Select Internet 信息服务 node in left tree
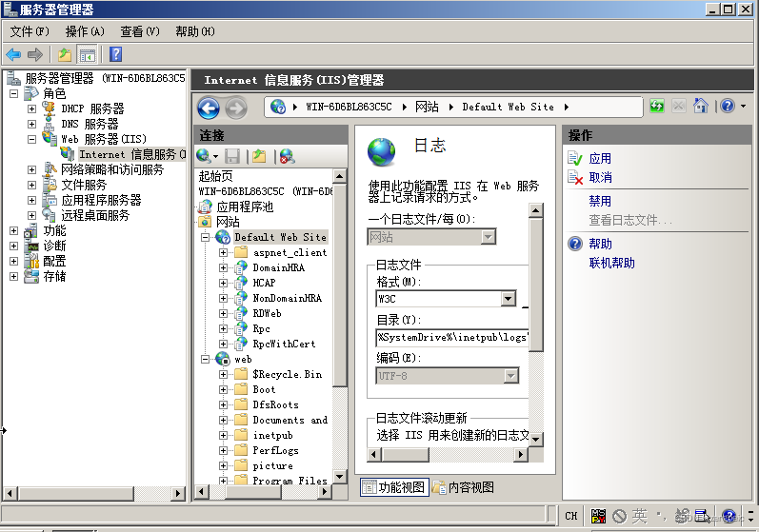Viewport: 759px width, 532px height. (132, 154)
